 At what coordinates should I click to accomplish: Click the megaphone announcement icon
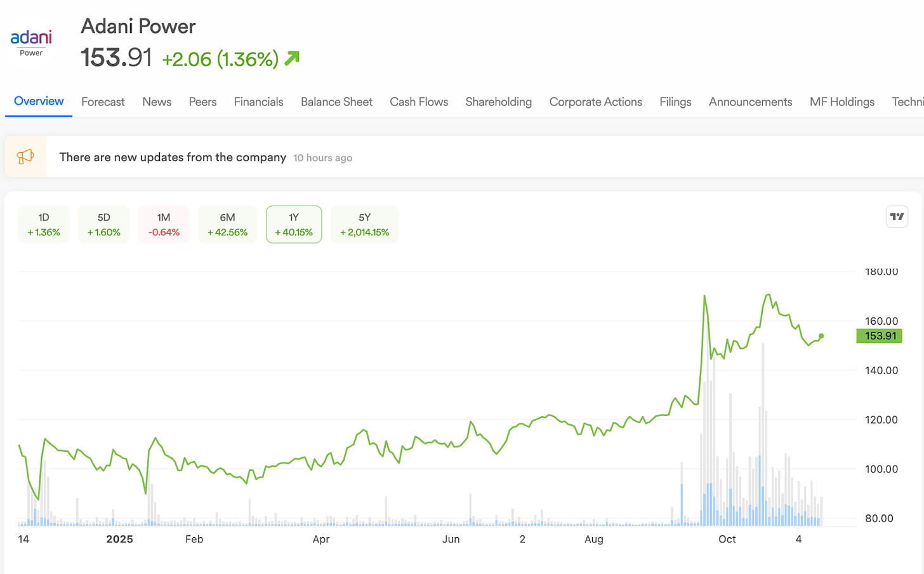coord(25,157)
